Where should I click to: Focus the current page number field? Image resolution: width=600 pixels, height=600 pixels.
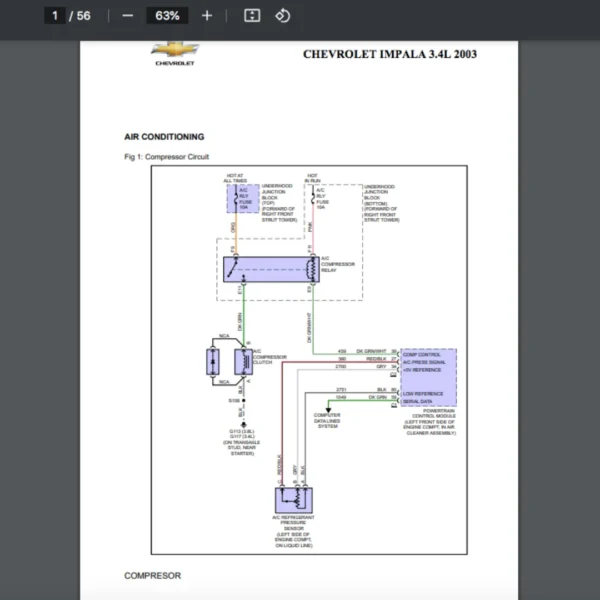(55, 16)
